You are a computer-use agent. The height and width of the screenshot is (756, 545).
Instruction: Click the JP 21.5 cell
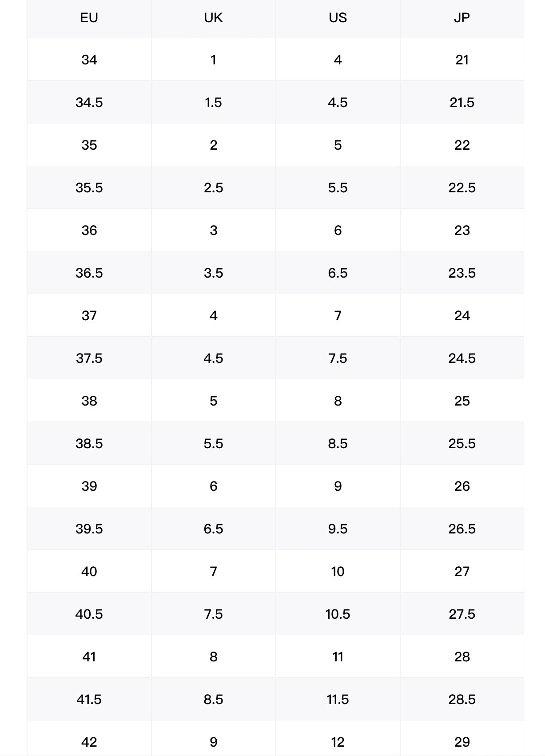point(462,102)
